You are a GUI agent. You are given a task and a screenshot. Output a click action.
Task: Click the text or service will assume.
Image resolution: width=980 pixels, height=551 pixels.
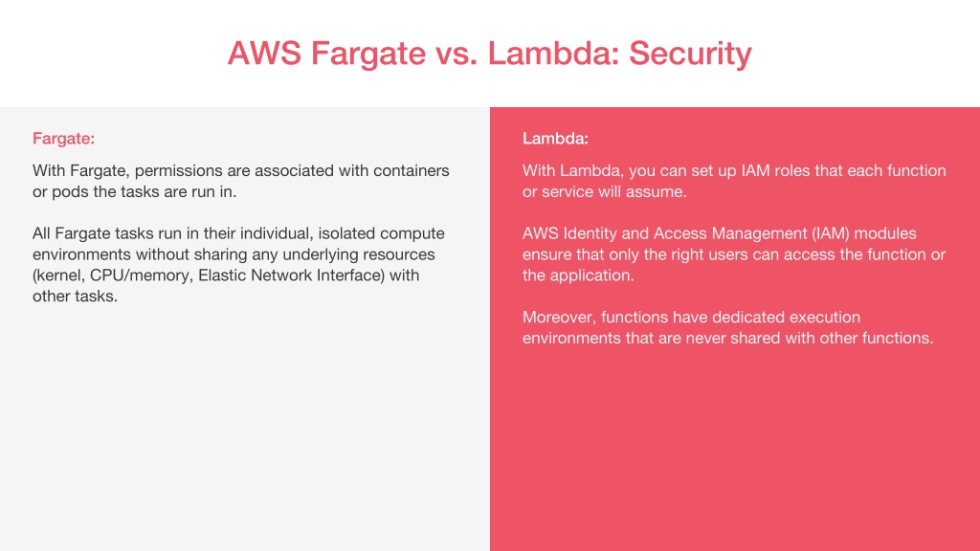[x=605, y=191]
